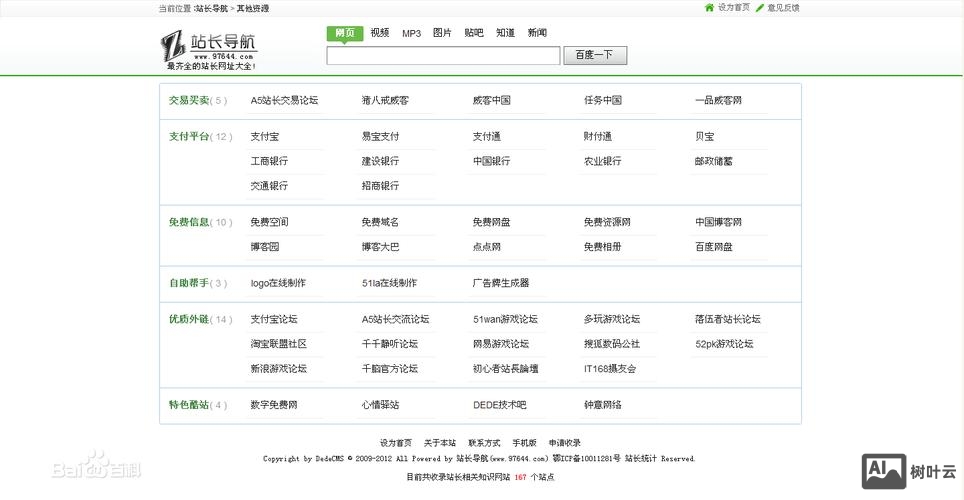Open logo在线制作 tool link

[278, 283]
